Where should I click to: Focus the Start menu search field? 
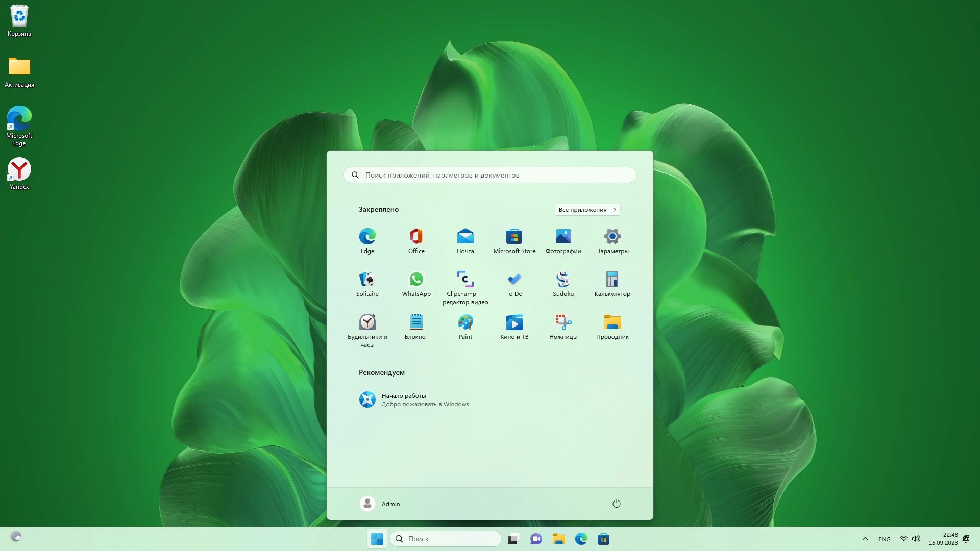click(490, 175)
